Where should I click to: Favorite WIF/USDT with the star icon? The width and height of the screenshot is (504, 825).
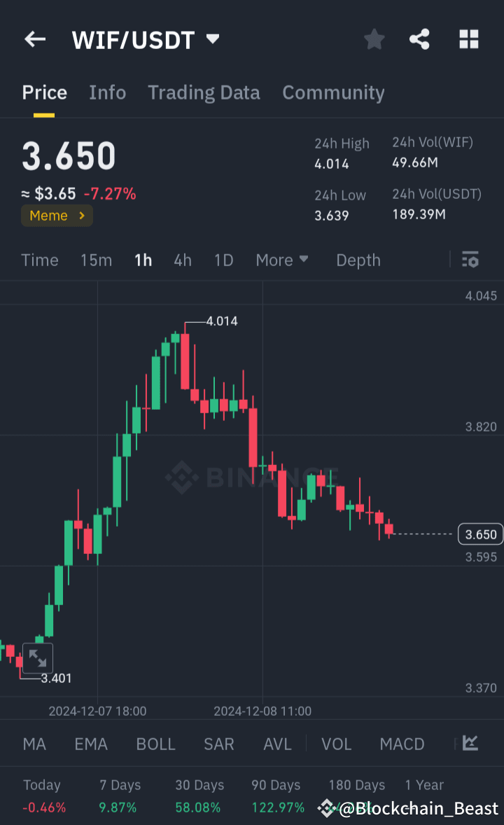click(374, 39)
